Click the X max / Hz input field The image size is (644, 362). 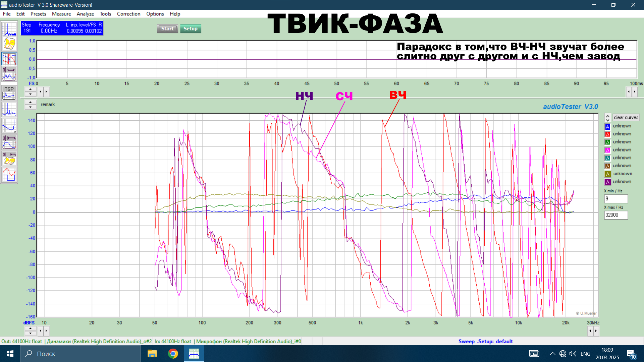(x=615, y=215)
